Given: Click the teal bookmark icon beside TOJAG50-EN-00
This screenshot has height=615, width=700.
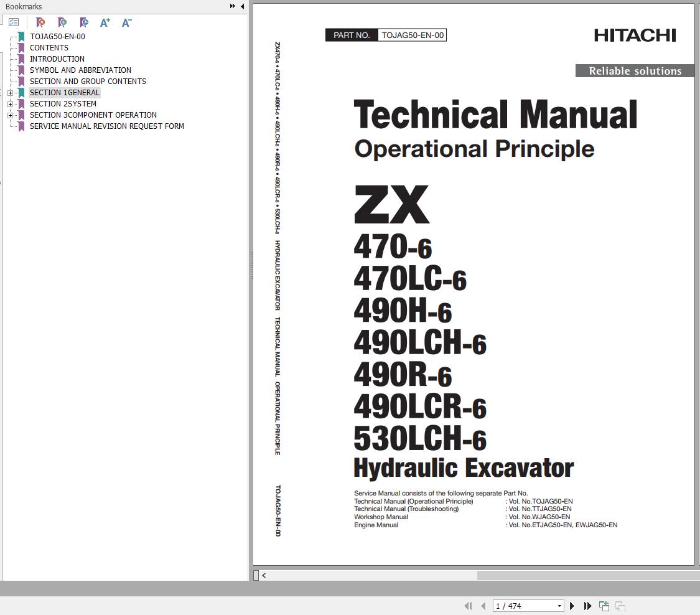Looking at the screenshot, I should (21, 37).
